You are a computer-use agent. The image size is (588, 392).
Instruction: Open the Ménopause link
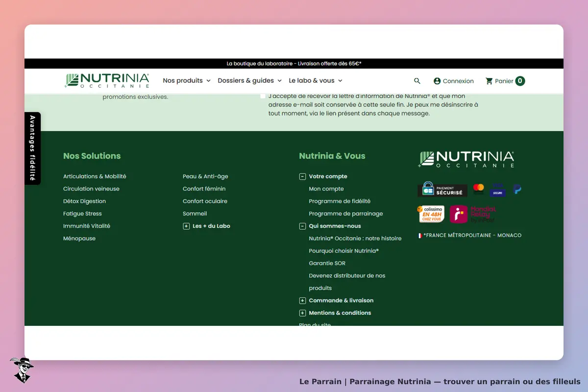point(79,239)
